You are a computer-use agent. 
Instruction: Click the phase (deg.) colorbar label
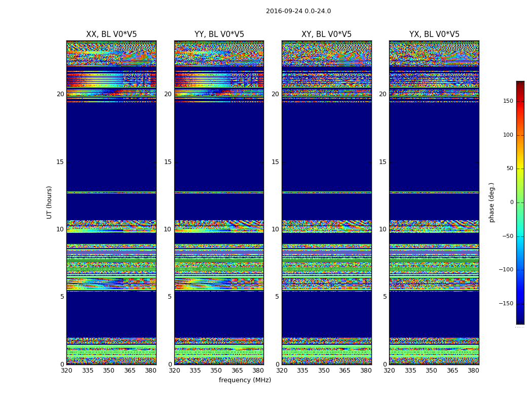491,202
